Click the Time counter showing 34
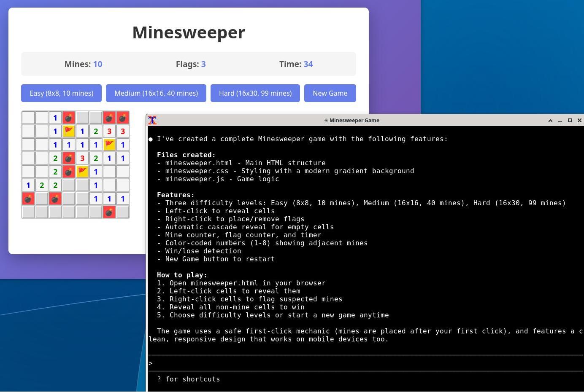The width and height of the screenshot is (584, 392). click(296, 64)
